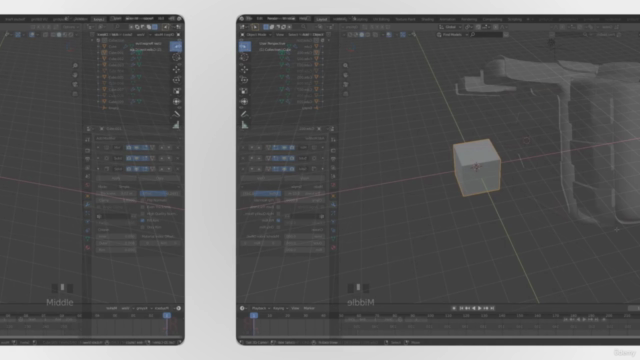Image resolution: width=640 pixels, height=360 pixels.
Task: Click the play reversed button in right timeline
Action: 473,308
